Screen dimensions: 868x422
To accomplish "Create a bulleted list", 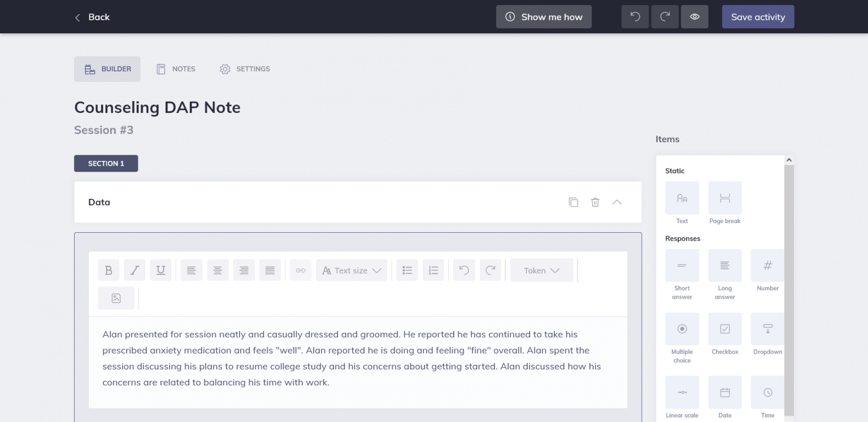I will click(407, 270).
